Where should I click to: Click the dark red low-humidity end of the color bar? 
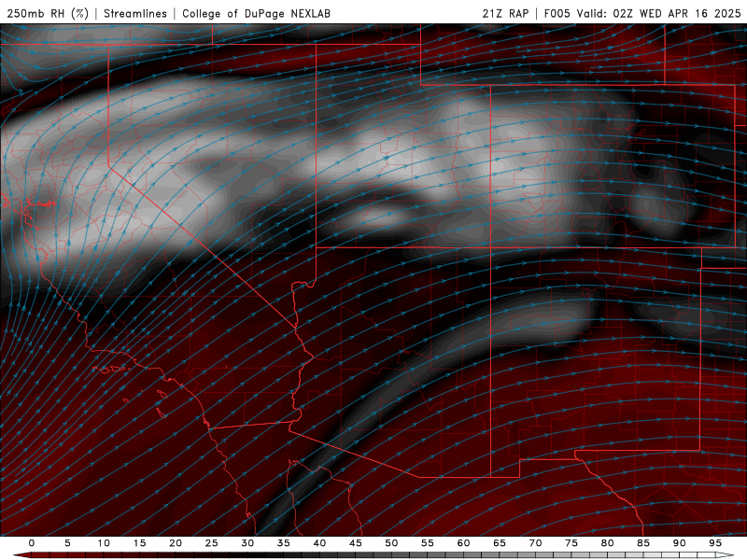tap(22, 555)
